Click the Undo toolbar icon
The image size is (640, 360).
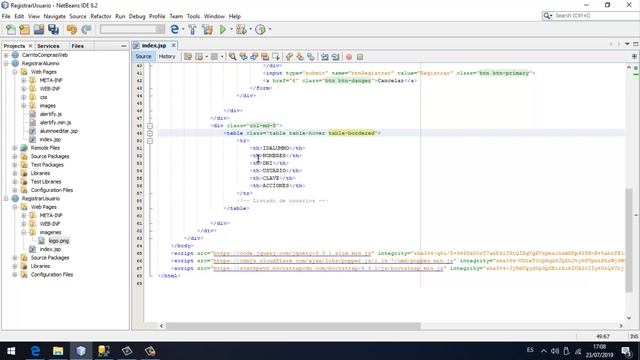(72, 29)
